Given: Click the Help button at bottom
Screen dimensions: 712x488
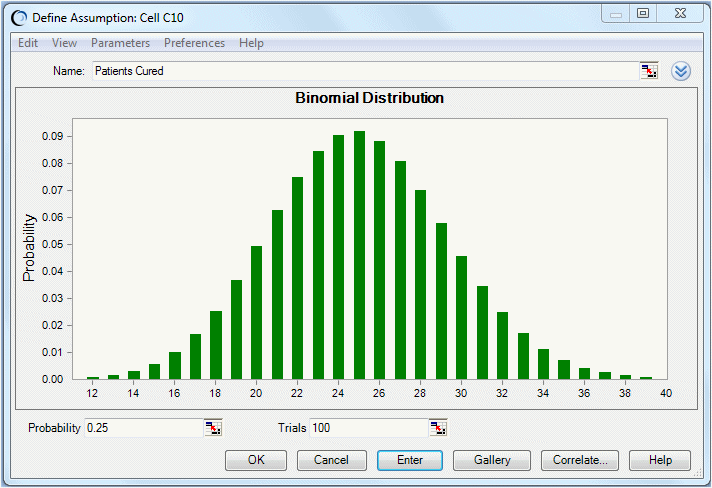Looking at the screenshot, I should tap(660, 460).
